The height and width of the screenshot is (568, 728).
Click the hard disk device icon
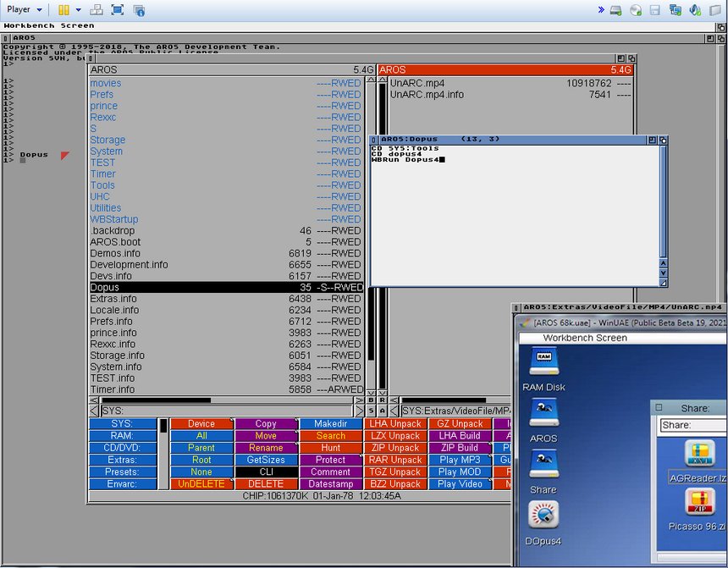[x=616, y=10]
